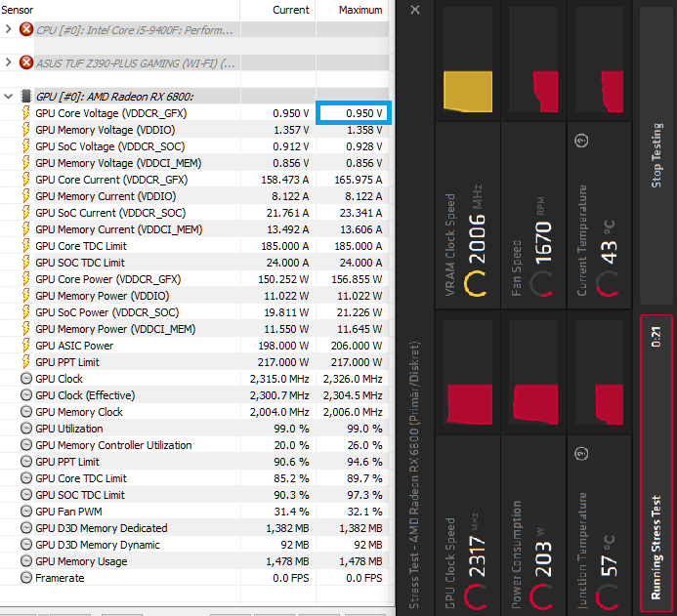Select the GPU Clock Speed graph
This screenshot has width=677, height=616.
point(468,373)
